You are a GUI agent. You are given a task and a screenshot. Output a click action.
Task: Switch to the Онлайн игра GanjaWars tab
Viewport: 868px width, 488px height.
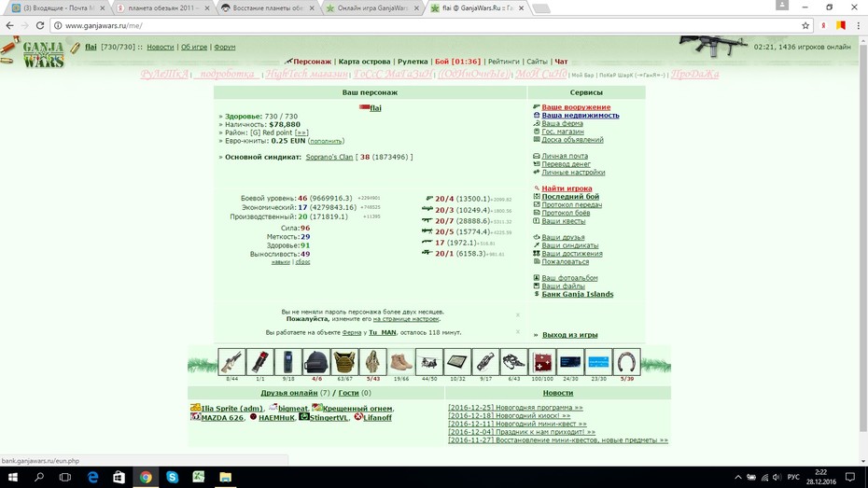tap(372, 8)
